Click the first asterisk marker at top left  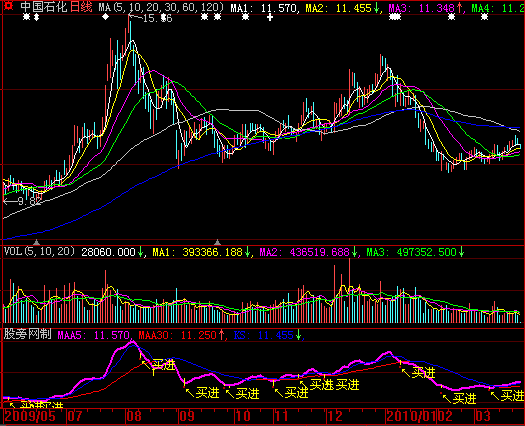point(26,16)
